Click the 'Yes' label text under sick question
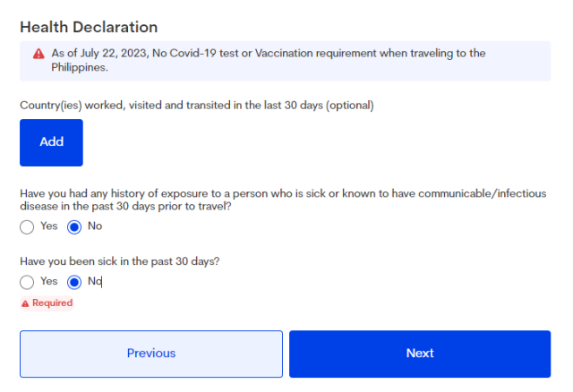Viewport: 573px width, 392px height. click(48, 281)
